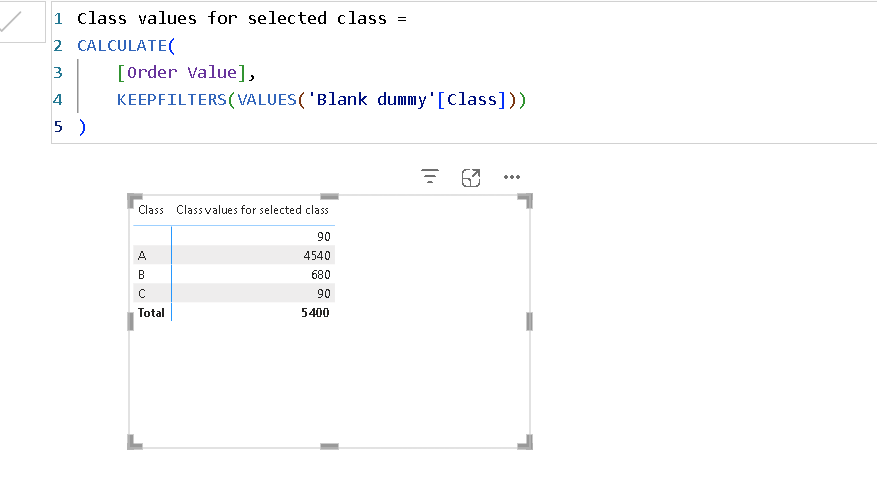Click the 680 value cell
The height and width of the screenshot is (481, 877).
coord(320,274)
